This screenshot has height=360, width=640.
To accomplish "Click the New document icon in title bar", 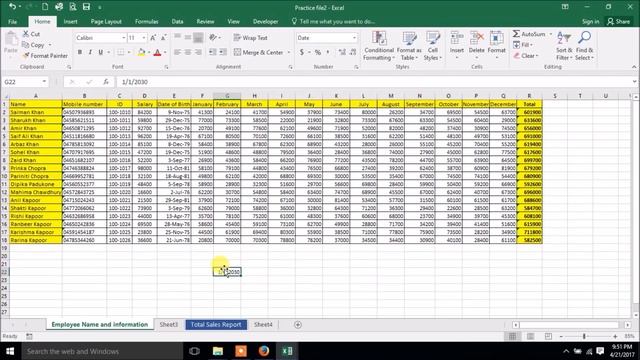I will pyautogui.click(x=45, y=7).
